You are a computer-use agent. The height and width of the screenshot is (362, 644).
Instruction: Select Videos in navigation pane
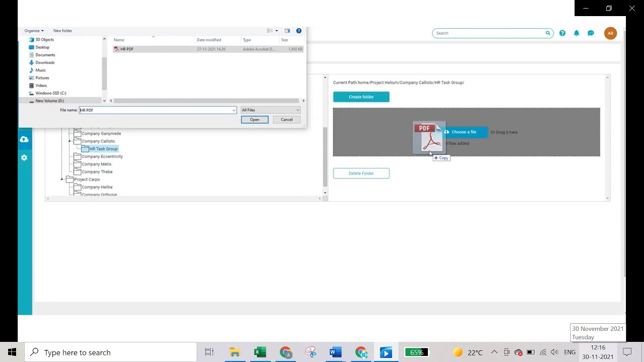tap(41, 85)
